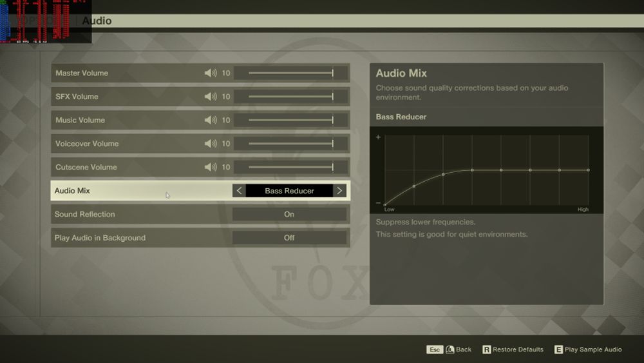Click the Low label on graph

click(x=390, y=210)
